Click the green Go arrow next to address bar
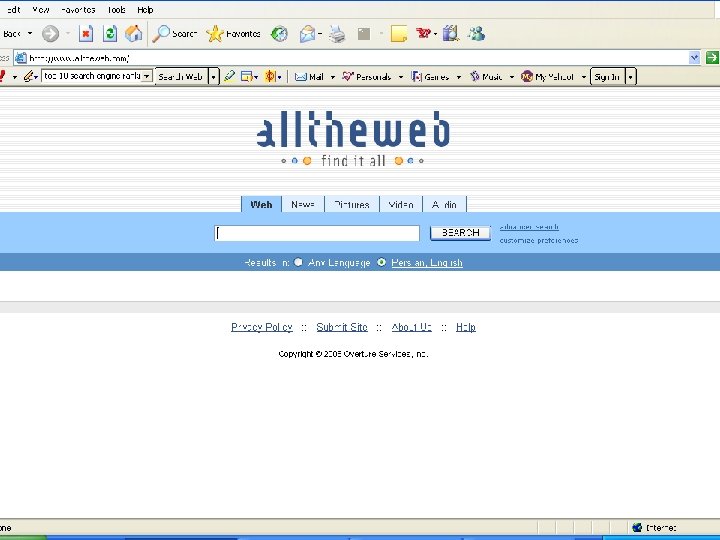The height and width of the screenshot is (540, 720). (712, 57)
